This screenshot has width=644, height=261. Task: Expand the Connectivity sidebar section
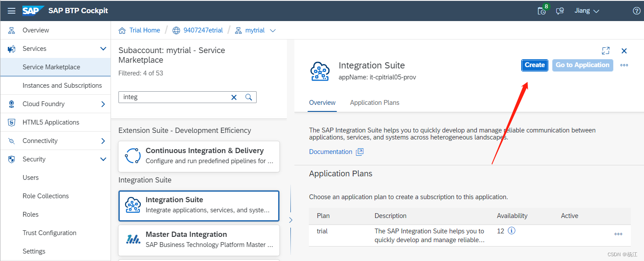104,141
